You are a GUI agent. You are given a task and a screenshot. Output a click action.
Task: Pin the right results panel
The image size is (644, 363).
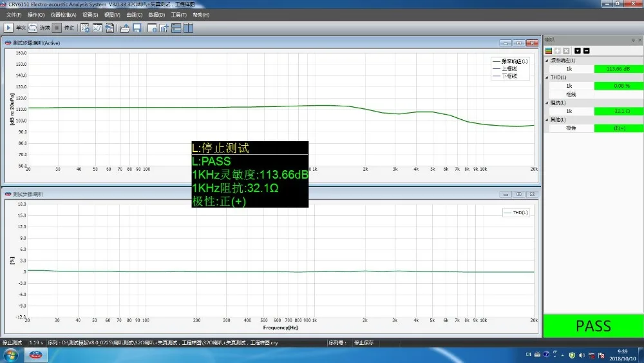coord(632,40)
